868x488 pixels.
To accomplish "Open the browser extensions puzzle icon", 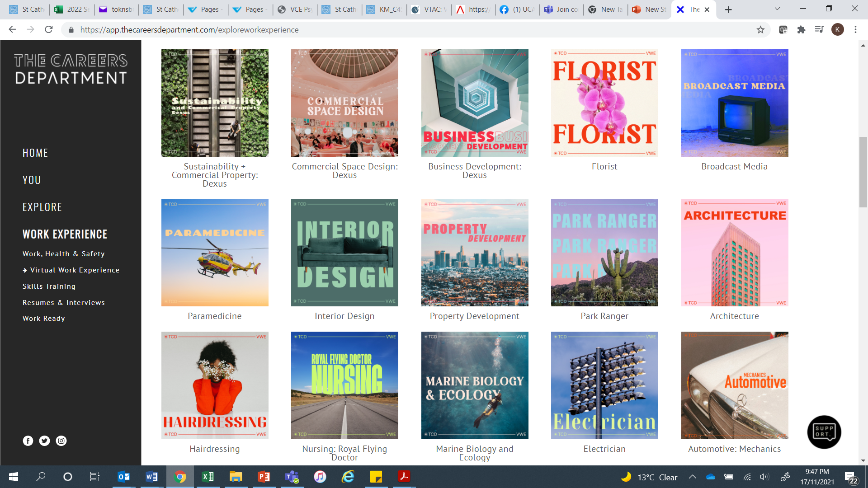I will (x=801, y=30).
